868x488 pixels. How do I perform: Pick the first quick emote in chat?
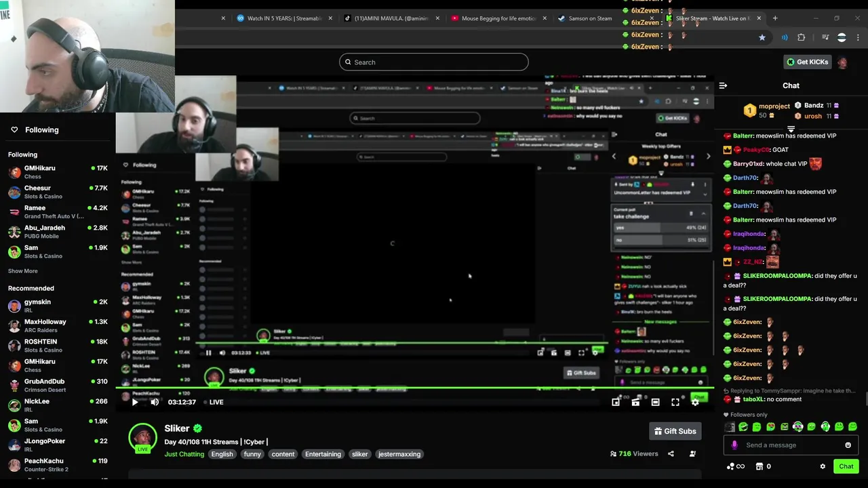coord(730,427)
